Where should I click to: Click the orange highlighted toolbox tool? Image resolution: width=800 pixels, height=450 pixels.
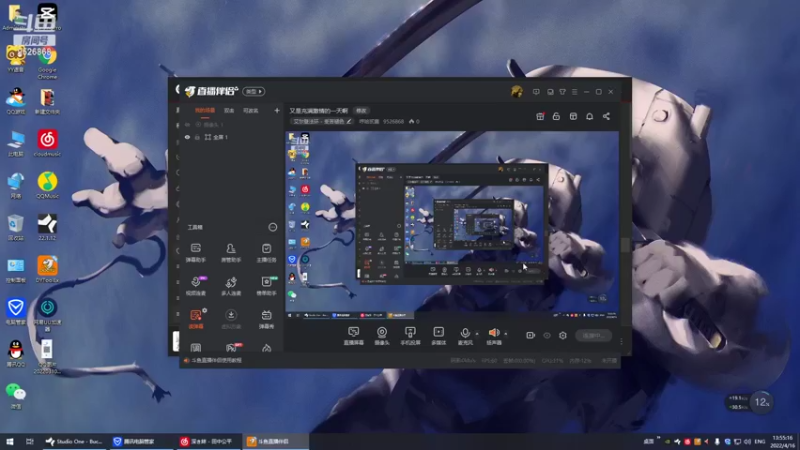196,319
